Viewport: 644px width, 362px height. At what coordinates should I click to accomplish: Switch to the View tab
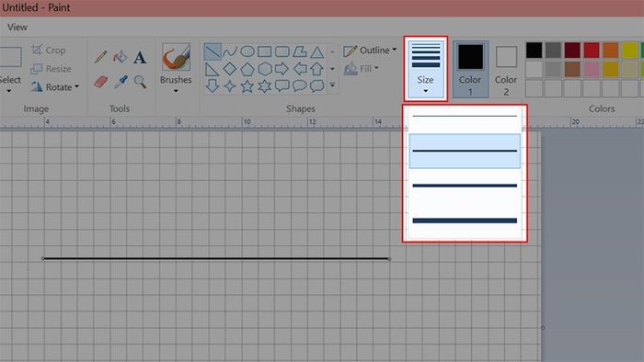click(17, 27)
